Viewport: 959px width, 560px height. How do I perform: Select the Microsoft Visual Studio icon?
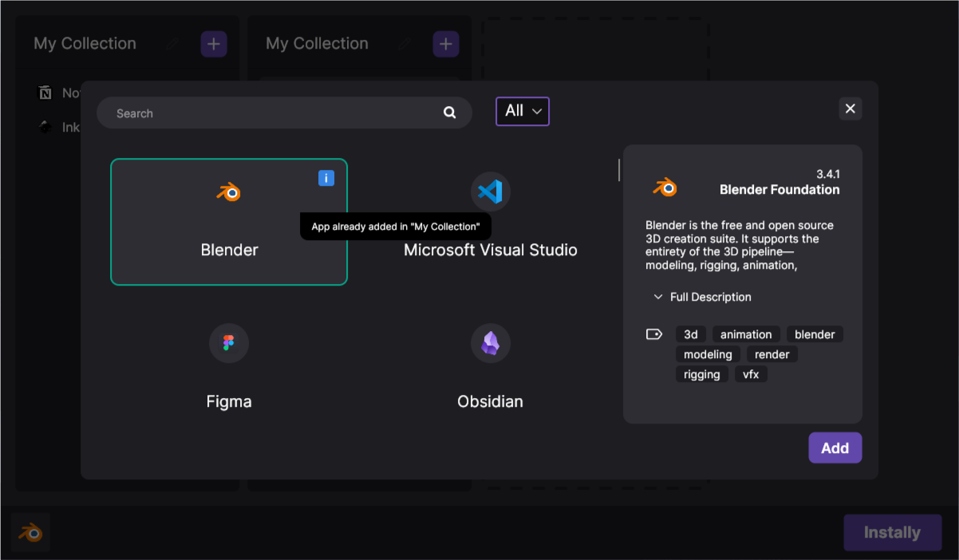[x=490, y=191]
